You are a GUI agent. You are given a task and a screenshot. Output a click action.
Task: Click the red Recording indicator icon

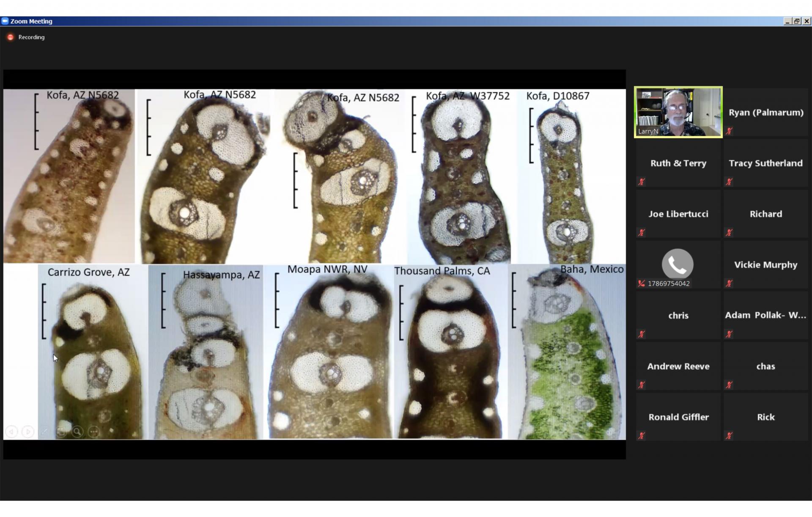pos(11,37)
